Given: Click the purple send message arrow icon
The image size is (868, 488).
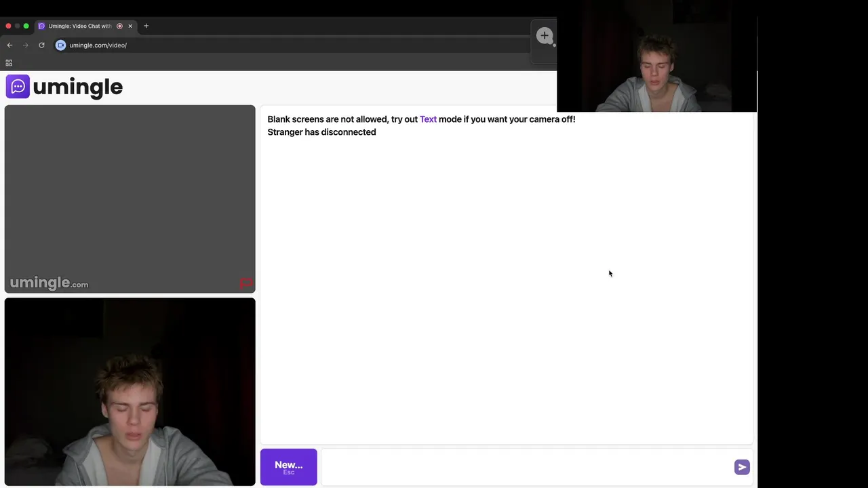Looking at the screenshot, I should 742,467.
